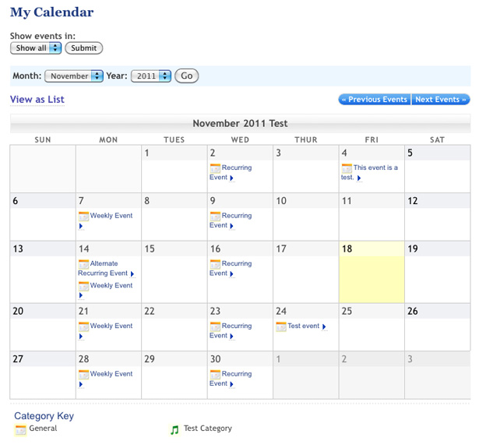Open the View as List link
This screenshot has height=448, width=479.
[37, 99]
